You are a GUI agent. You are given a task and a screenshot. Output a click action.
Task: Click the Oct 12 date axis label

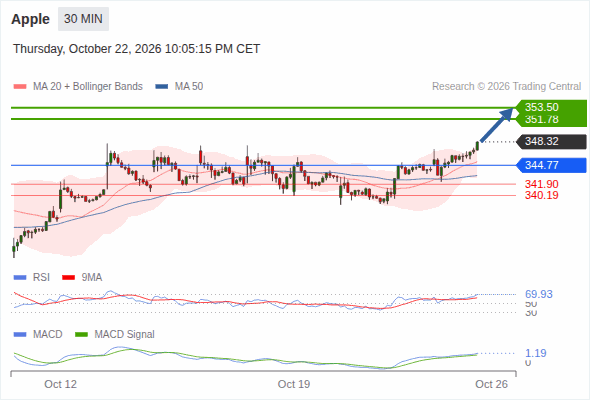tap(60, 384)
